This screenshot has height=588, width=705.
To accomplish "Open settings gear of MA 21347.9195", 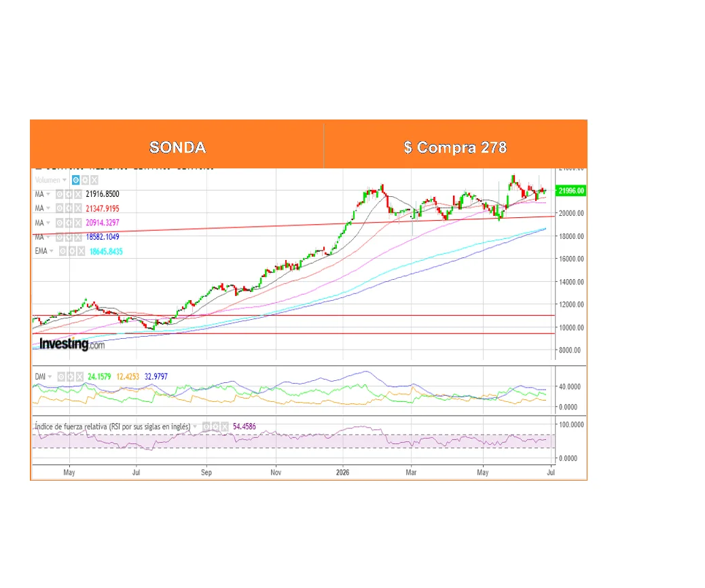I will (69, 208).
